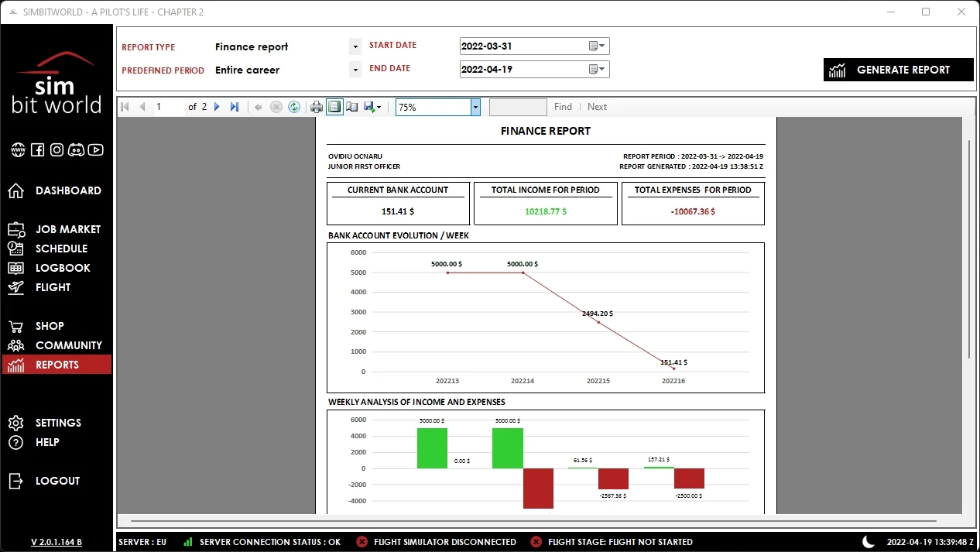Viewport: 980px width, 552px height.
Task: Print the finance report
Action: click(317, 107)
